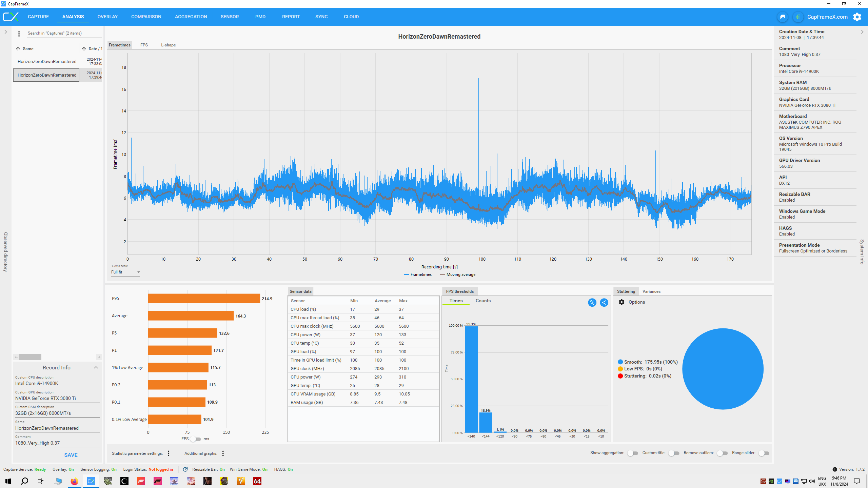Click the SAVE button

71,455
